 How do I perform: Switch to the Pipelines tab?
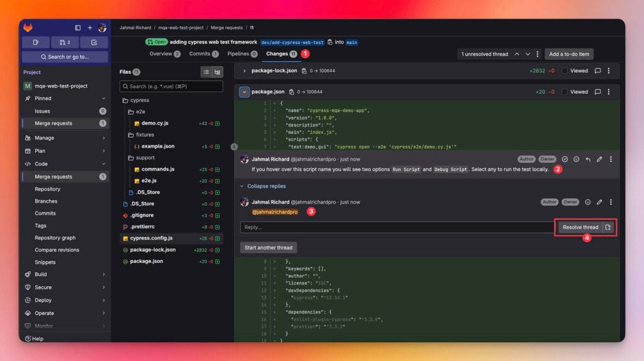242,54
